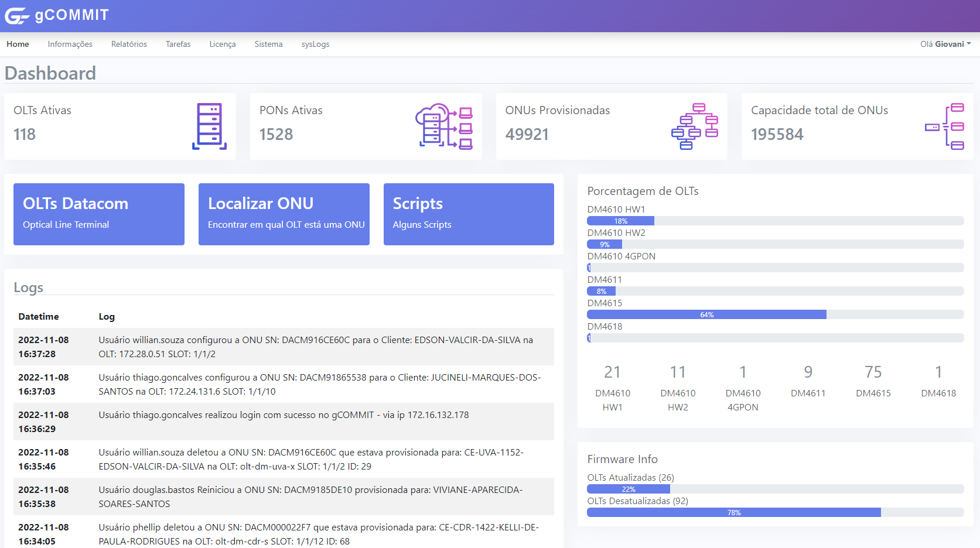Click the PONs Ativas cloud network icon
Screen dimensions: 980x548
pos(444,126)
